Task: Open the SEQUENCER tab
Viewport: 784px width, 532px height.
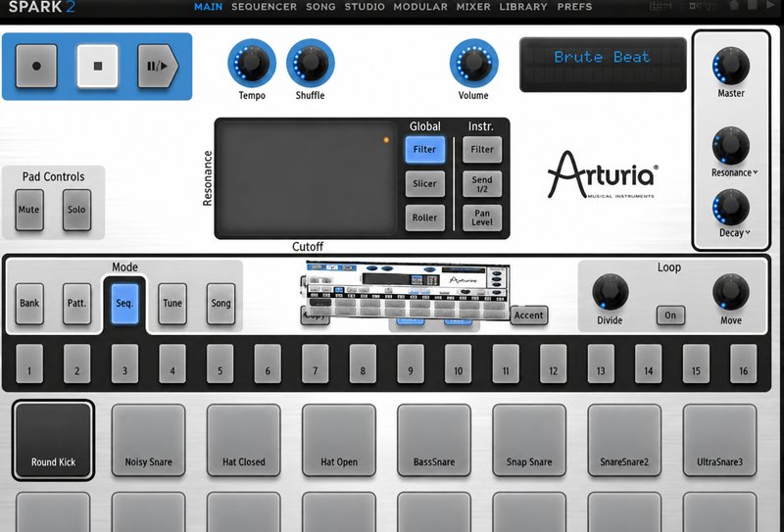Action: [264, 7]
